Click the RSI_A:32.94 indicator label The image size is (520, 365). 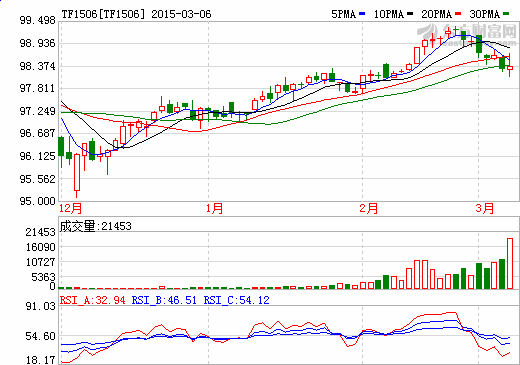(93, 300)
